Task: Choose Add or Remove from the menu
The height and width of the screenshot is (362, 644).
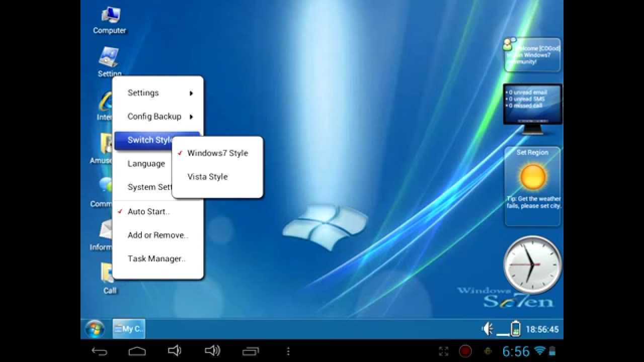Action: [x=158, y=235]
